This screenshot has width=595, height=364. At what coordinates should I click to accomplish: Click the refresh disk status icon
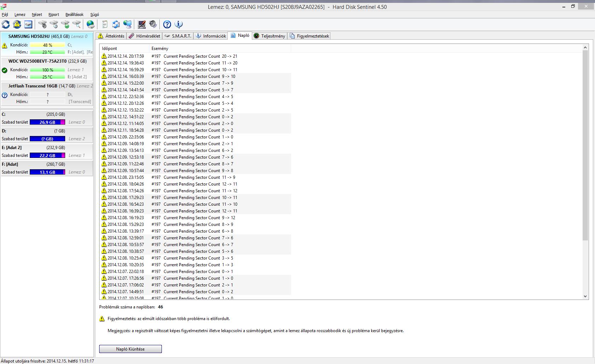pyautogui.click(x=6, y=24)
